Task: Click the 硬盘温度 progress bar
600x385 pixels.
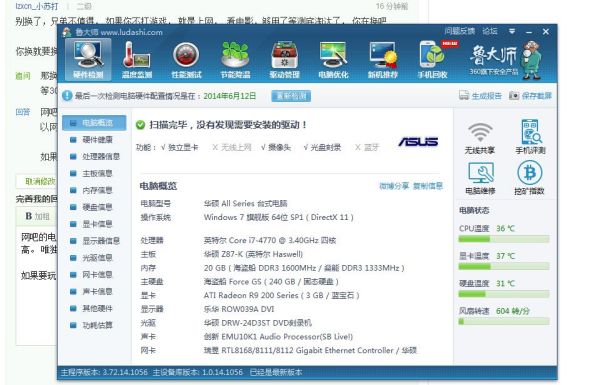Action: pyautogui.click(x=504, y=294)
